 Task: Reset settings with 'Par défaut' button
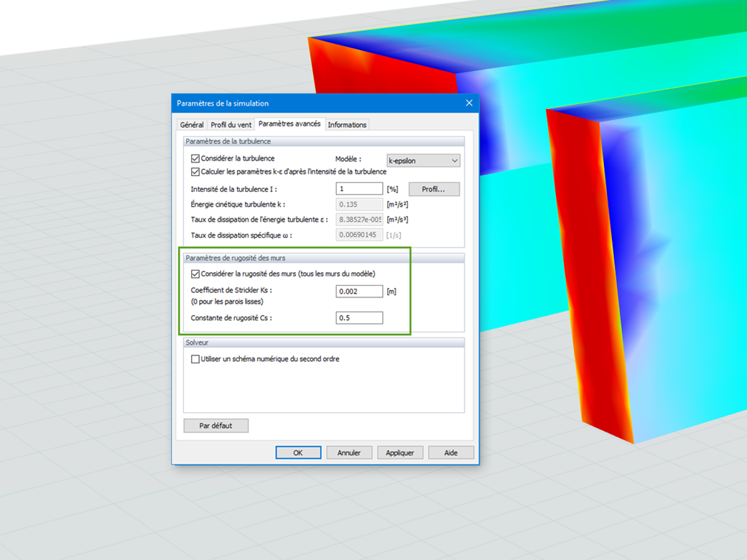[215, 425]
